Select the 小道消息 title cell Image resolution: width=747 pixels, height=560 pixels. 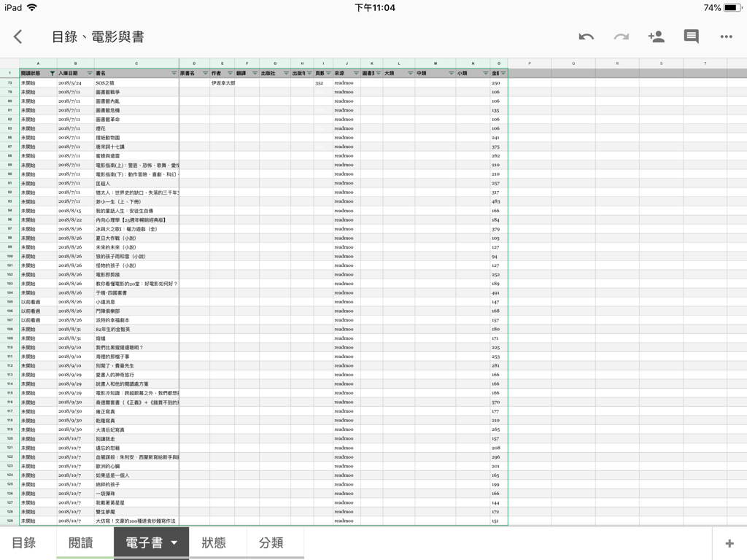click(136, 302)
